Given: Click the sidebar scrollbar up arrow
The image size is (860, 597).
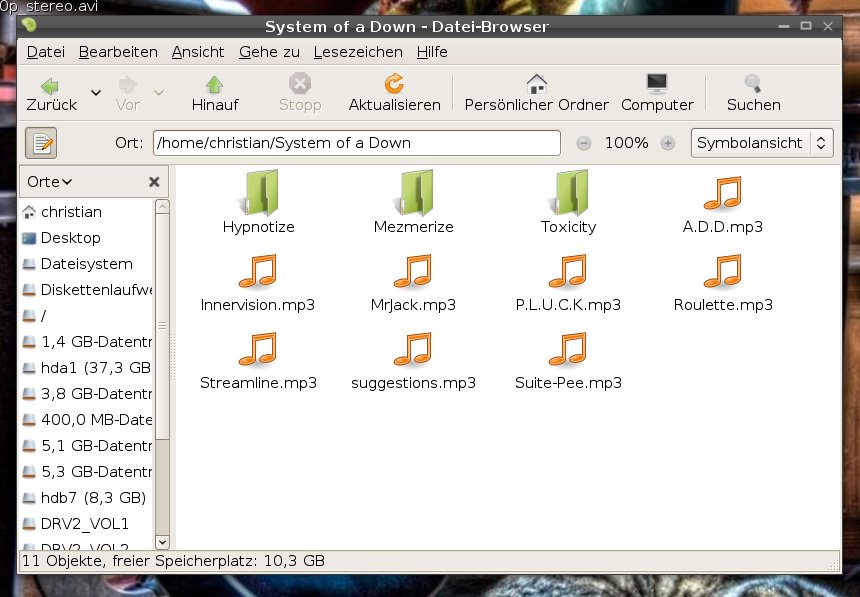Looking at the screenshot, I should coord(162,206).
